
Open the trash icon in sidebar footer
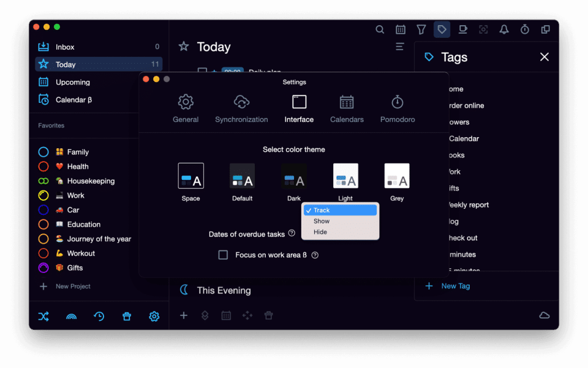[x=127, y=317]
